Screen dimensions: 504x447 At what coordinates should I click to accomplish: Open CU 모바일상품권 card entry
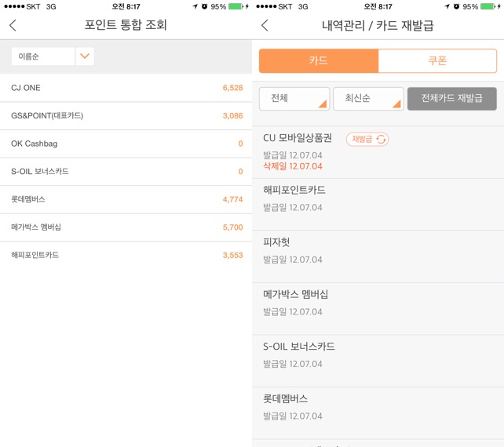pos(378,152)
